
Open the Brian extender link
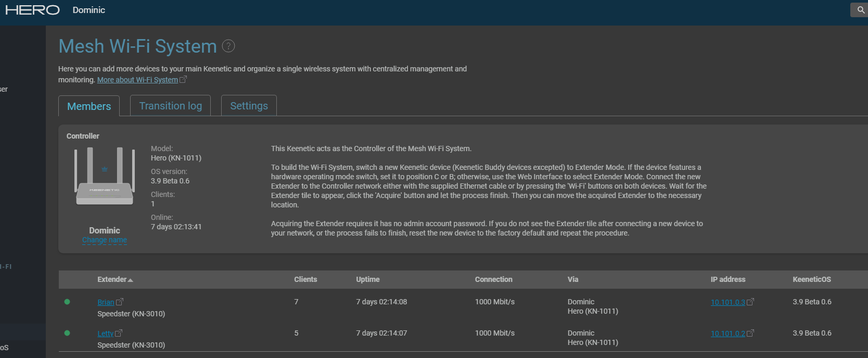106,302
